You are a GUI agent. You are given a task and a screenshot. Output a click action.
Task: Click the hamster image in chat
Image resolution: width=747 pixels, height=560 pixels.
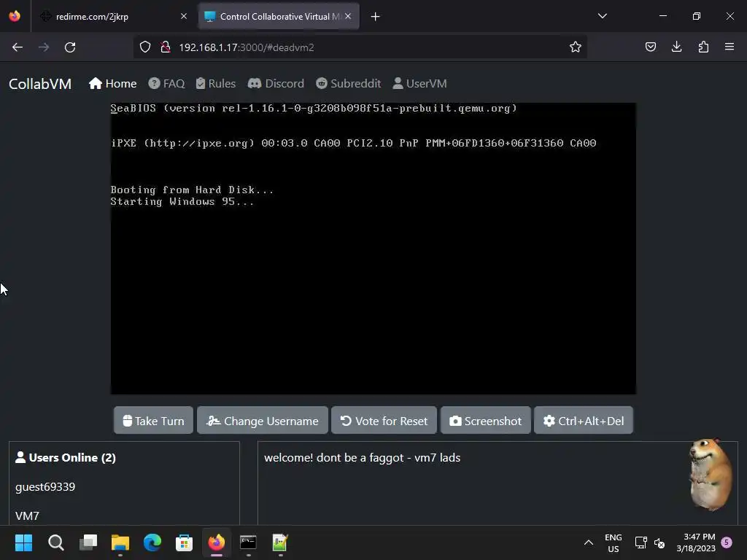click(x=711, y=474)
